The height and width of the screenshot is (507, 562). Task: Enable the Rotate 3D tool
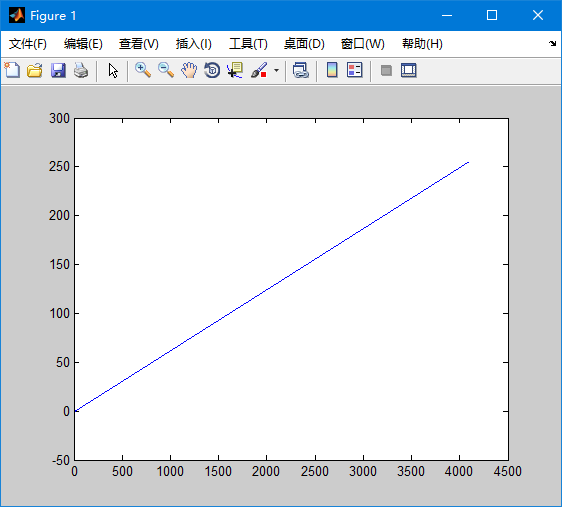tap(212, 70)
